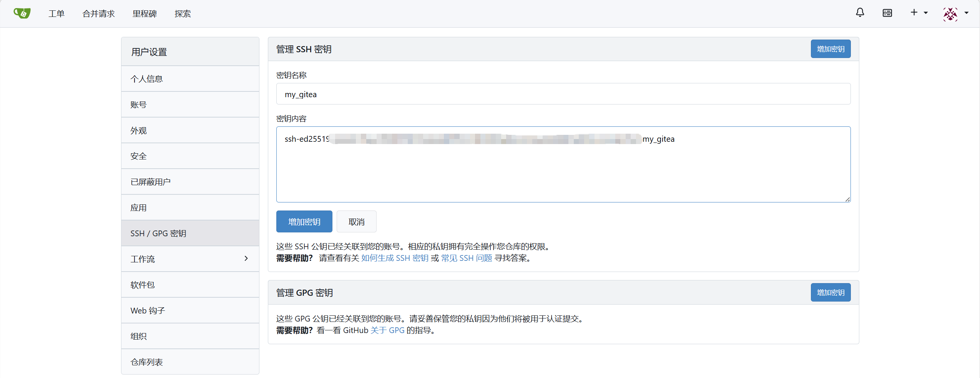
Task: Click the blue 增加密钥 submit button
Action: [304, 222]
